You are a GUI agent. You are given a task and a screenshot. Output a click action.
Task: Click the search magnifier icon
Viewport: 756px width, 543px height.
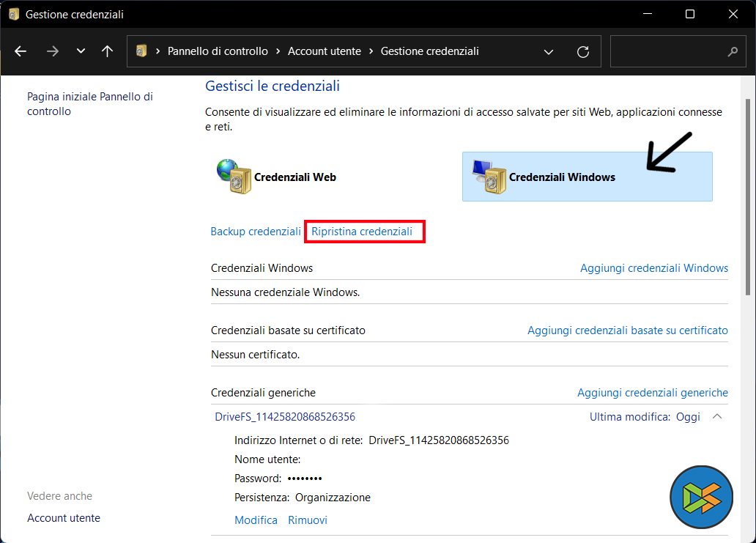[732, 51]
